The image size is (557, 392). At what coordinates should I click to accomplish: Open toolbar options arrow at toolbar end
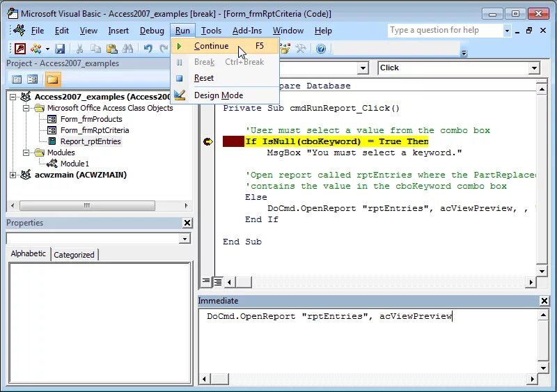pyautogui.click(x=464, y=54)
